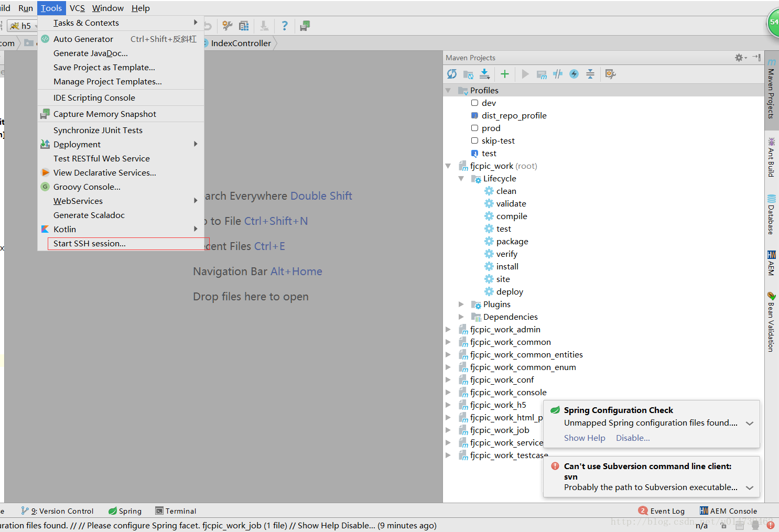Select Generate JavaDoc menu entry
The image size is (779, 532).
click(121, 53)
